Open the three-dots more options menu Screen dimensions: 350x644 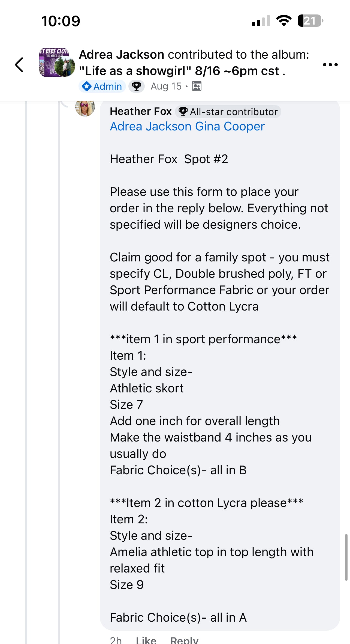pyautogui.click(x=330, y=65)
